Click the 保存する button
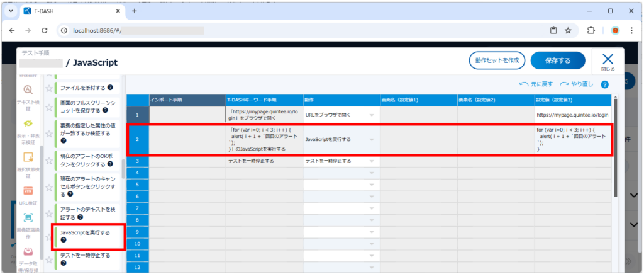Image resolution: width=644 pixels, height=274 pixels. tap(558, 60)
